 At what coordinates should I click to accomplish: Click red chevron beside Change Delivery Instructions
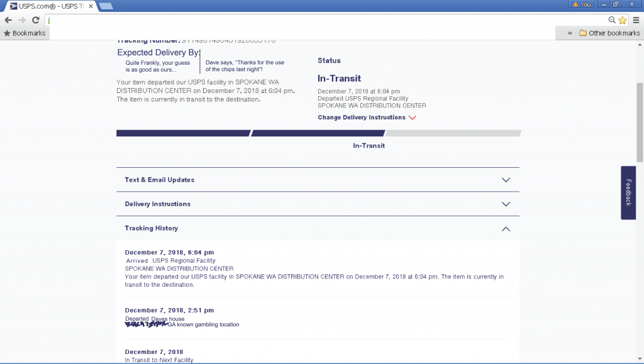413,118
